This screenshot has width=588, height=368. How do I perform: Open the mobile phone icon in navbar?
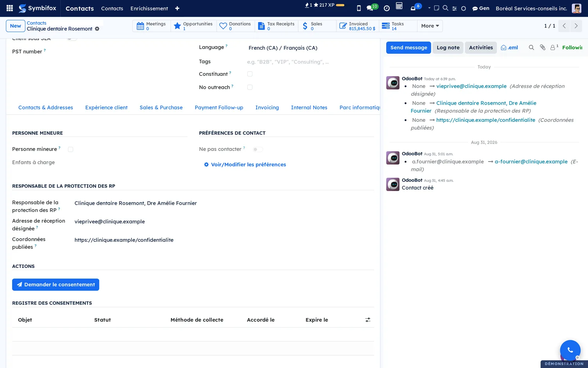point(359,8)
